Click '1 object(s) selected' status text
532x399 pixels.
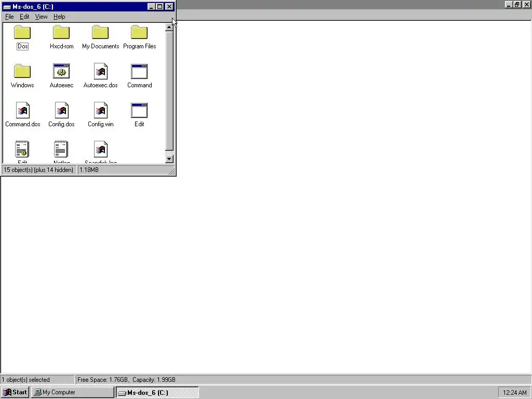(25, 380)
